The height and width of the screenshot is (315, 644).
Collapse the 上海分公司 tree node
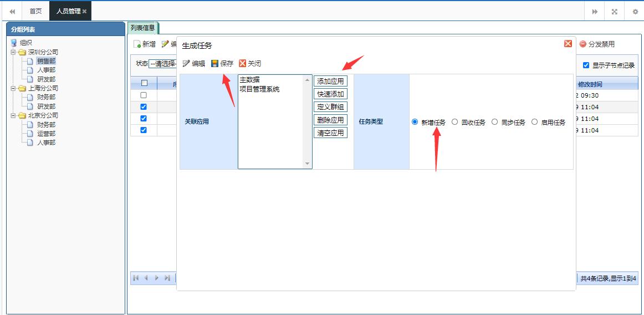point(13,88)
